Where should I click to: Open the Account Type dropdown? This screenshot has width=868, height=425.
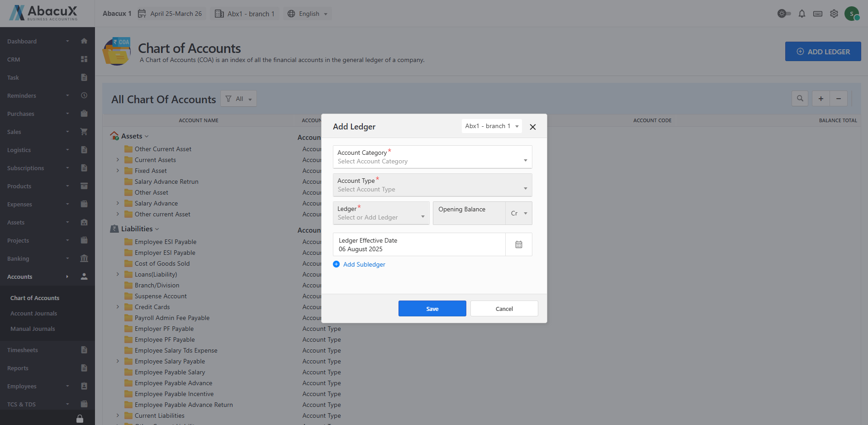432,185
